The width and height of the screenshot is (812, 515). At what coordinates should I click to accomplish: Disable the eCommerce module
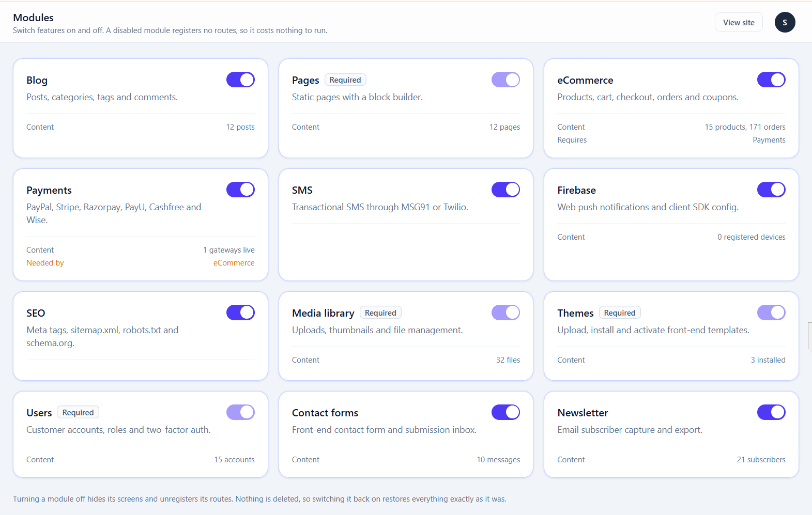[x=771, y=80]
